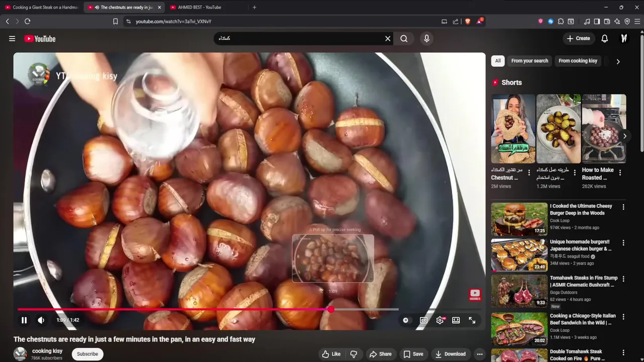
Task: Open Brave Rewards triangle icon
Action: [479, 22]
